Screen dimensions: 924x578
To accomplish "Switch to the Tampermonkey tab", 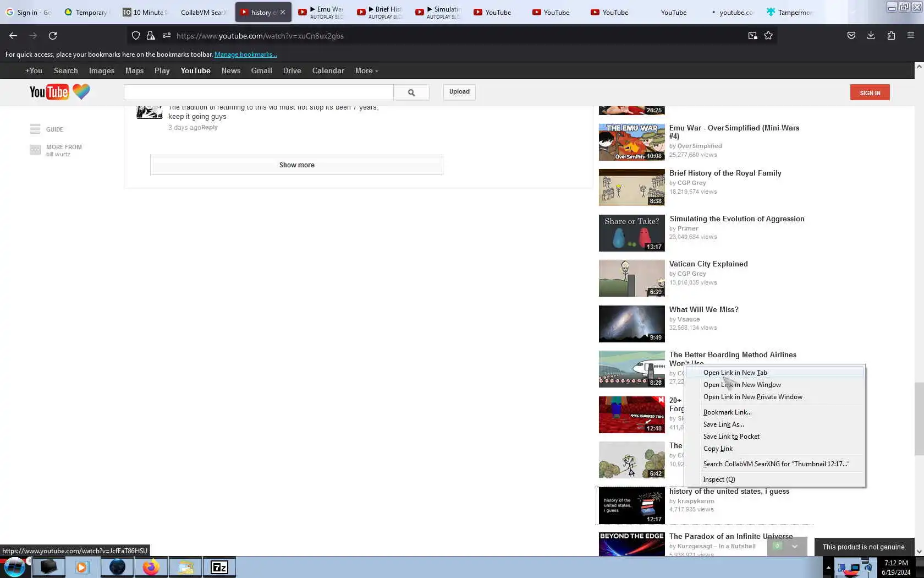I will (789, 12).
